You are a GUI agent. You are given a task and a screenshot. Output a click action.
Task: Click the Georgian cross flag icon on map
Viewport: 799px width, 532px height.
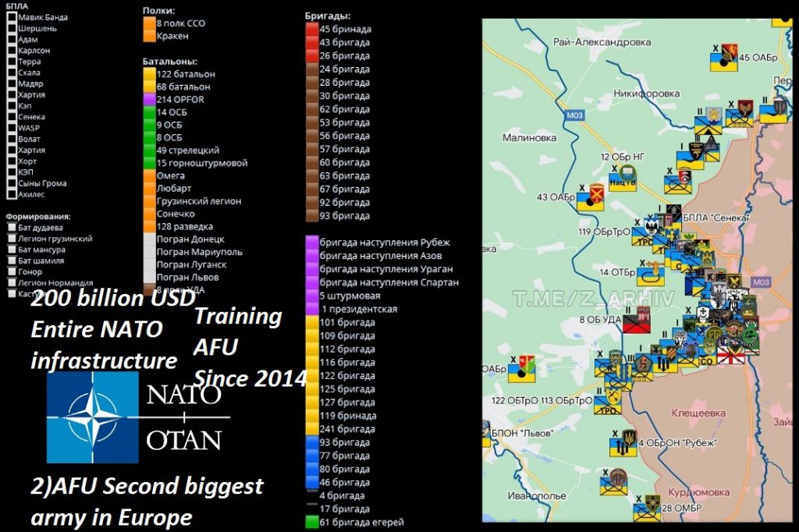730,355
